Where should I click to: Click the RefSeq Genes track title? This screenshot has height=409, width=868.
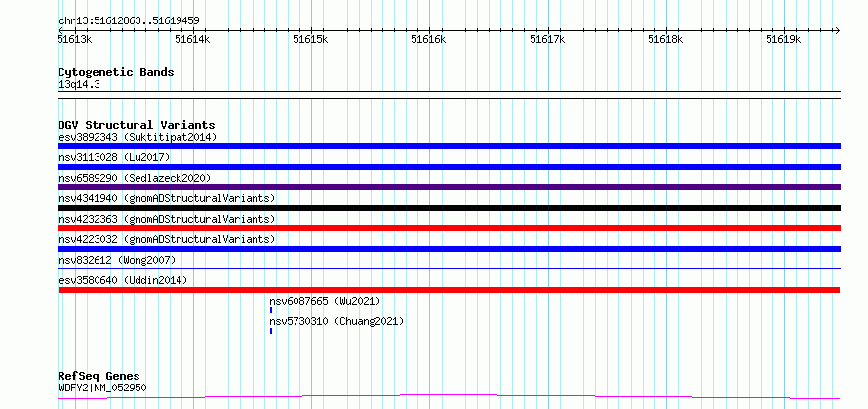[x=99, y=377]
